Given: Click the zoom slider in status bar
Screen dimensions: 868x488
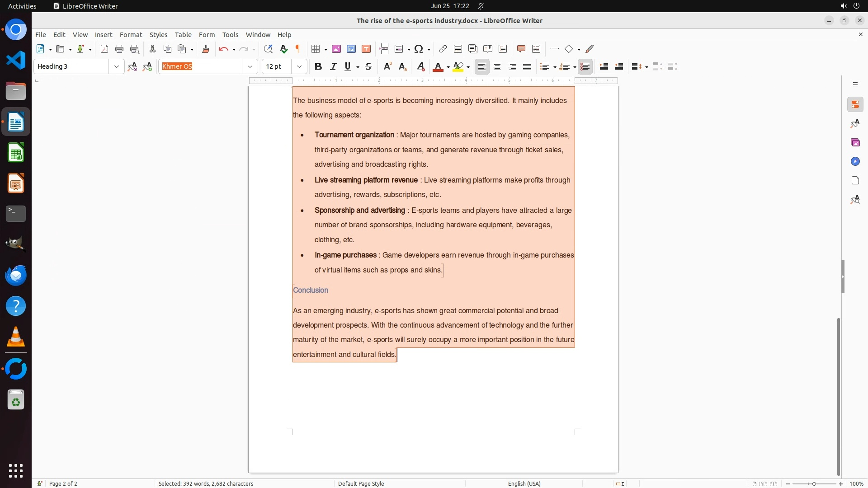Looking at the screenshot, I should pyautogui.click(x=814, y=483).
